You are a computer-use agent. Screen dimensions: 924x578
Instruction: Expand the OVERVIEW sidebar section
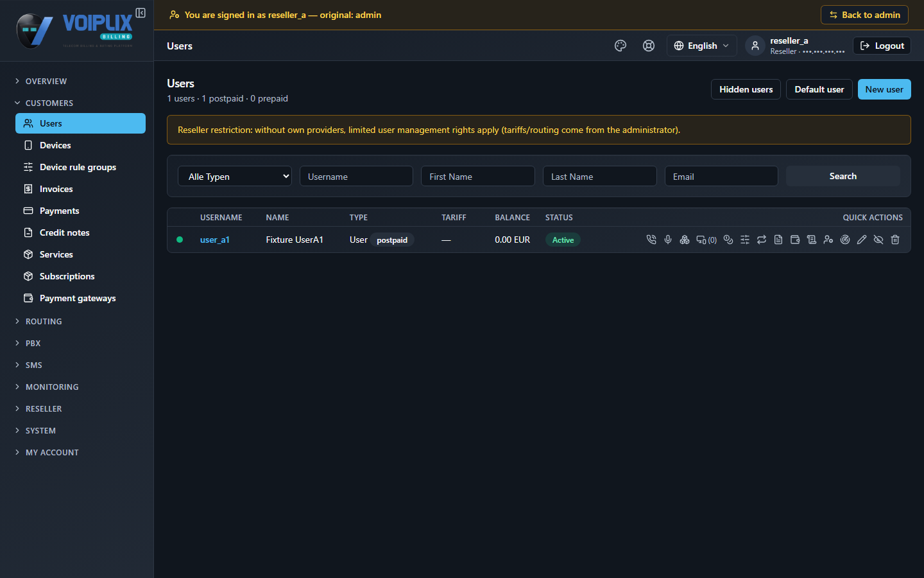tap(46, 81)
